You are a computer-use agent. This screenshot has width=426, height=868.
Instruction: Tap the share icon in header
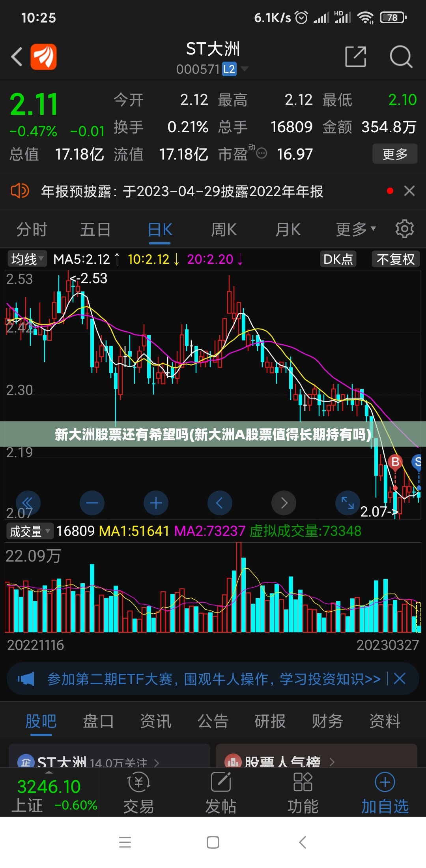tap(356, 56)
